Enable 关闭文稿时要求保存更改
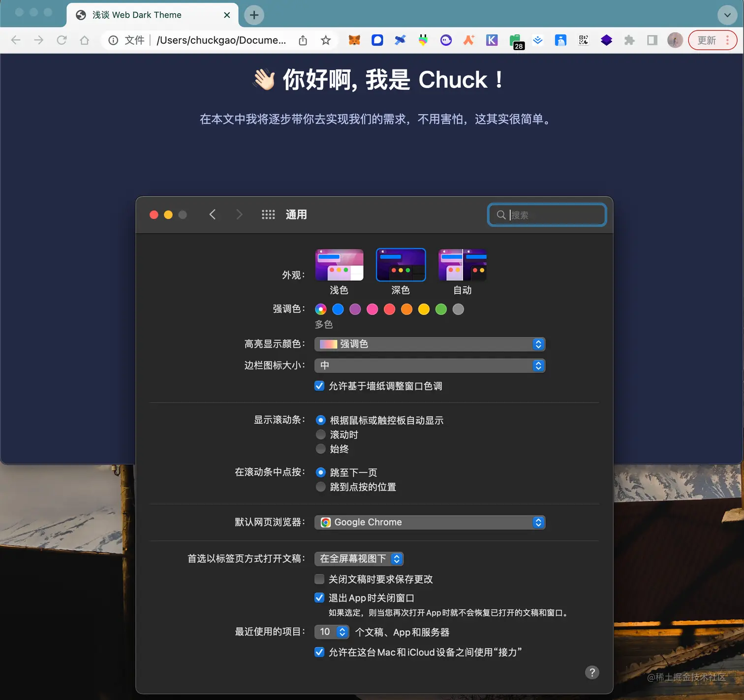 point(319,579)
